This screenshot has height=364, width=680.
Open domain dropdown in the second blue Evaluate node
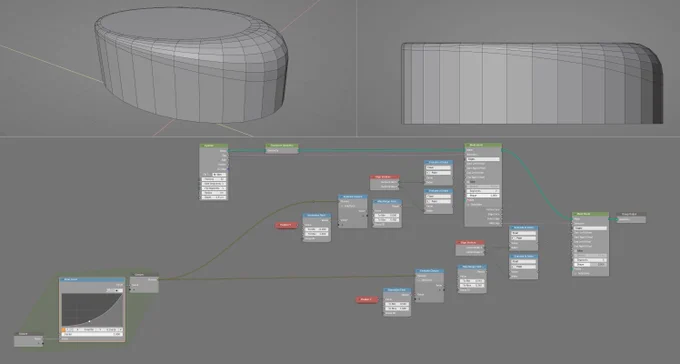coord(438,201)
